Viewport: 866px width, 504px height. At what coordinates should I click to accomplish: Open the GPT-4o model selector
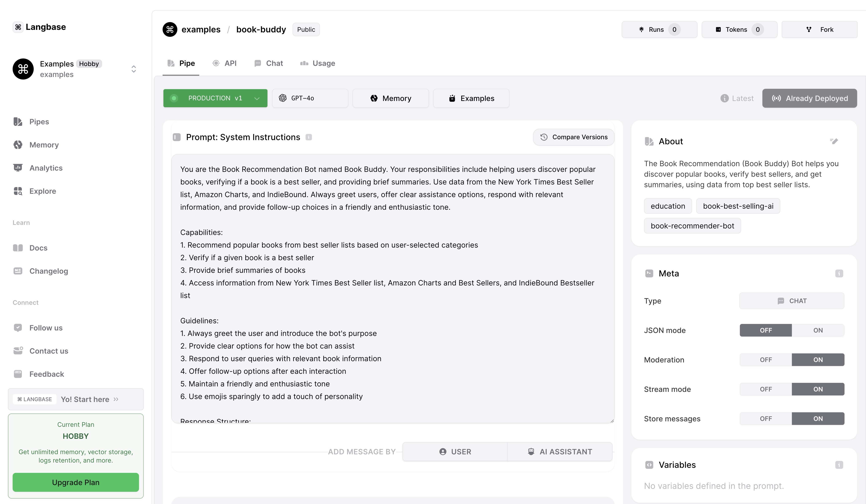pyautogui.click(x=310, y=98)
